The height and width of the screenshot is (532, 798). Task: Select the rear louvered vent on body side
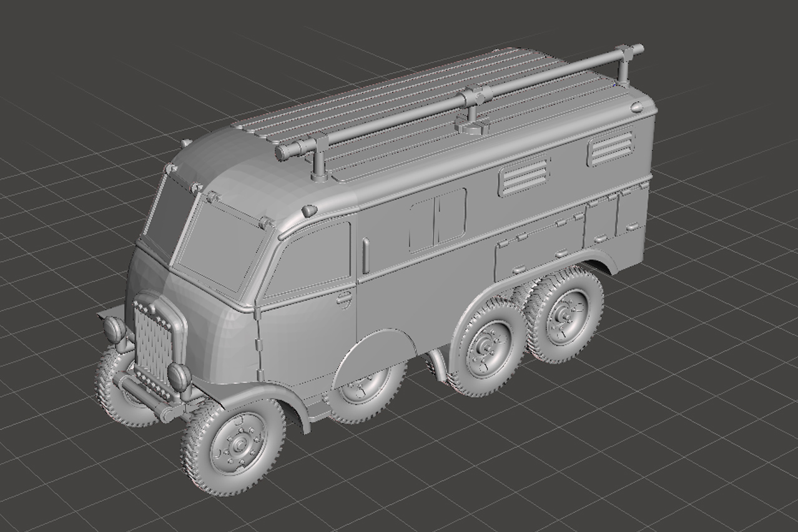click(x=610, y=148)
